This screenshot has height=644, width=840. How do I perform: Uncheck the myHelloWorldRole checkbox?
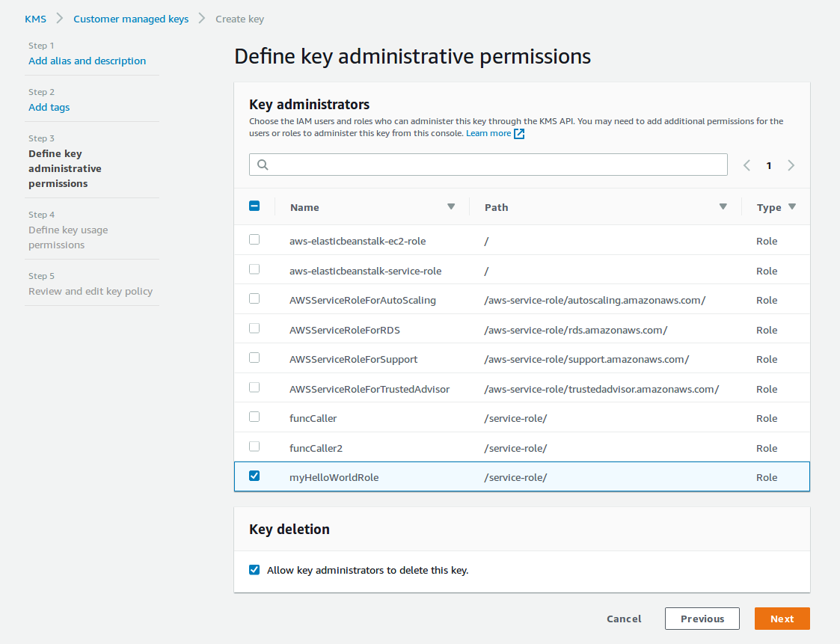[254, 476]
